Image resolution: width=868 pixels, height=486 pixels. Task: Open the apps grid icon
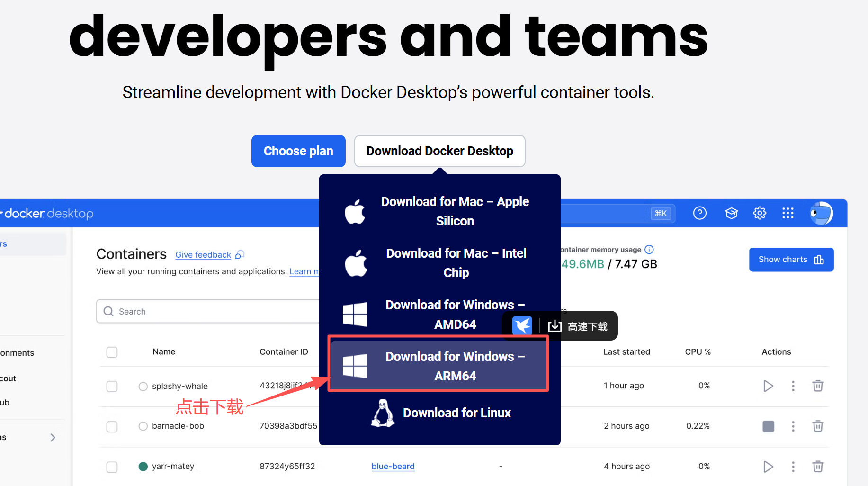[x=787, y=213]
